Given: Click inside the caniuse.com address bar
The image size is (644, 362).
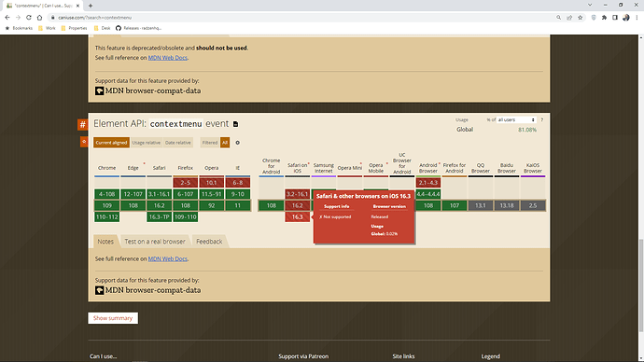Looking at the screenshot, I should click(304, 18).
